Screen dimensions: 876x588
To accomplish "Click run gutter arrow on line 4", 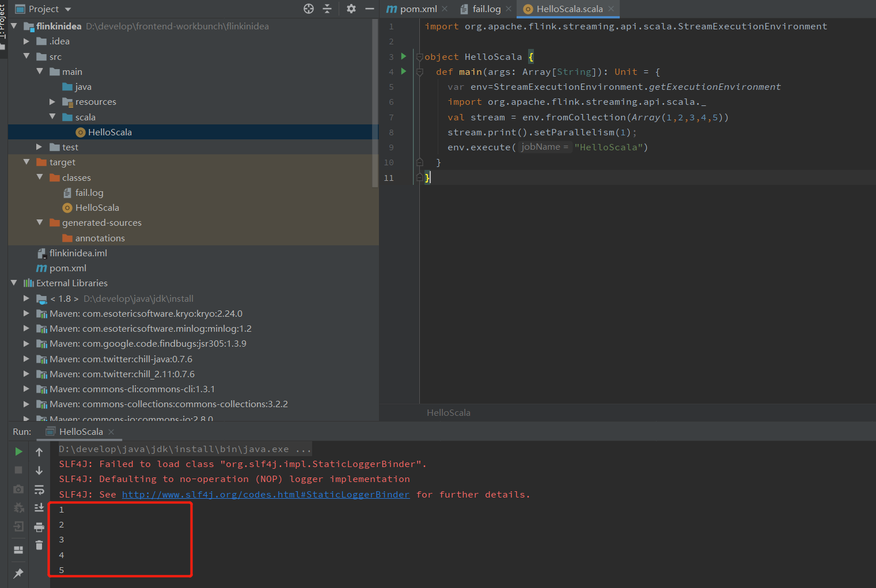I will pyautogui.click(x=404, y=71).
